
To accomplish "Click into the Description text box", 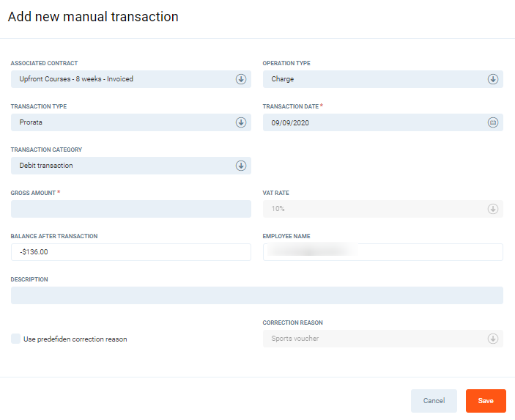I will click(x=256, y=295).
